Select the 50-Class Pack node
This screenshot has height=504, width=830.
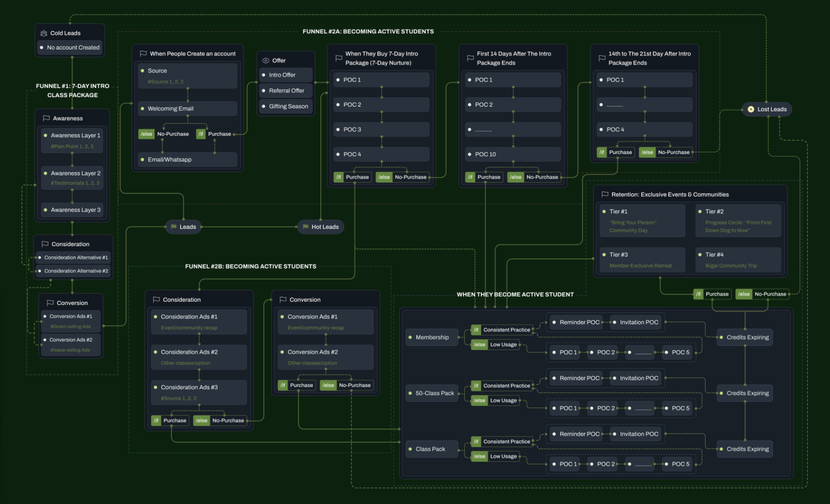point(432,393)
